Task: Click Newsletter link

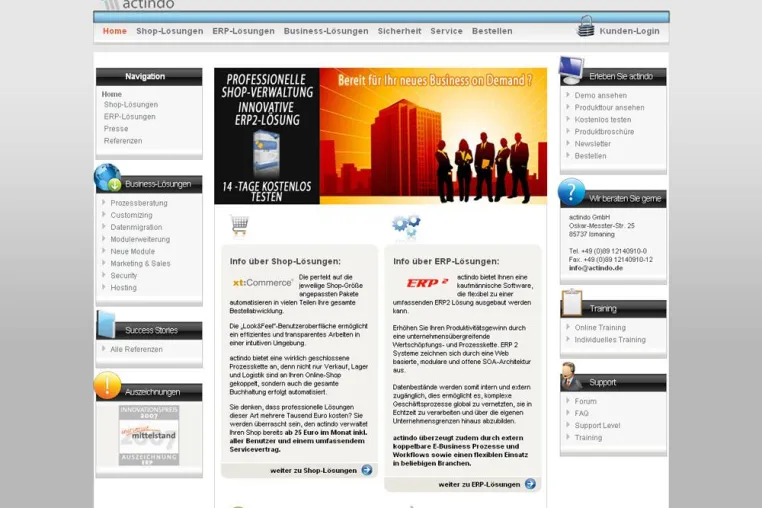Action: tap(592, 144)
